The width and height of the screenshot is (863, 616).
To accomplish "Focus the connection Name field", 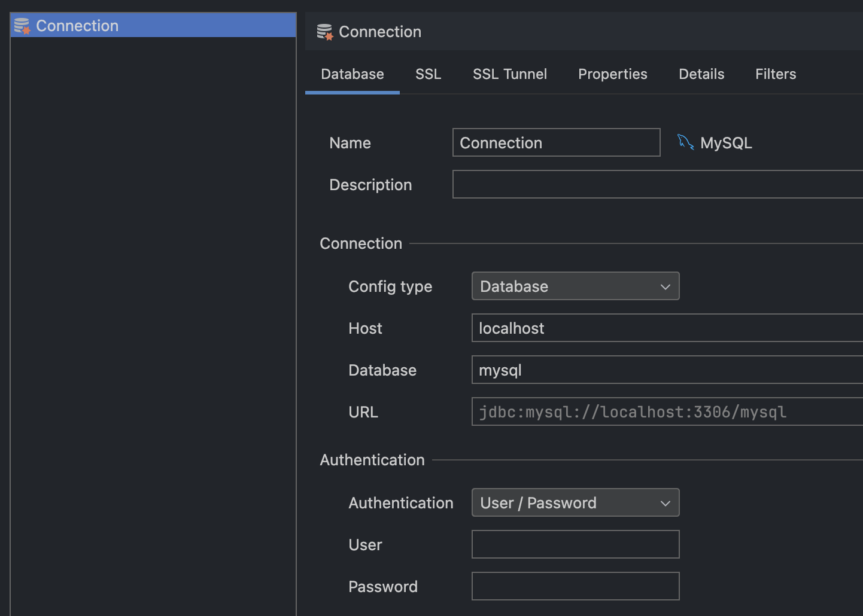I will pos(556,143).
